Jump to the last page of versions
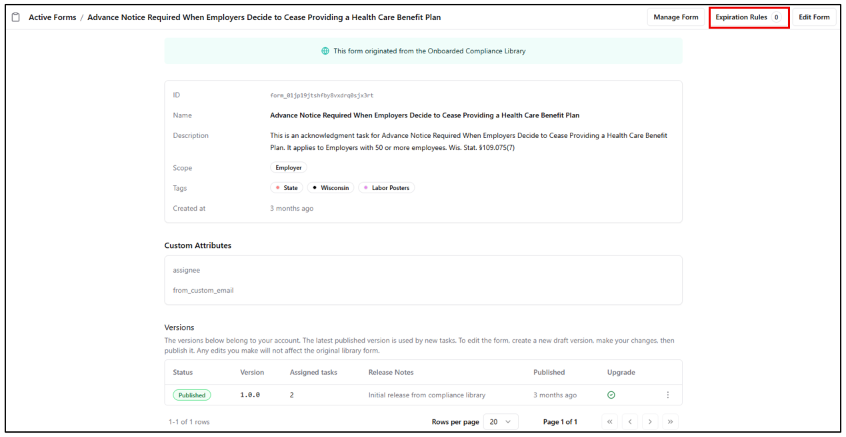846x437 pixels. point(670,422)
